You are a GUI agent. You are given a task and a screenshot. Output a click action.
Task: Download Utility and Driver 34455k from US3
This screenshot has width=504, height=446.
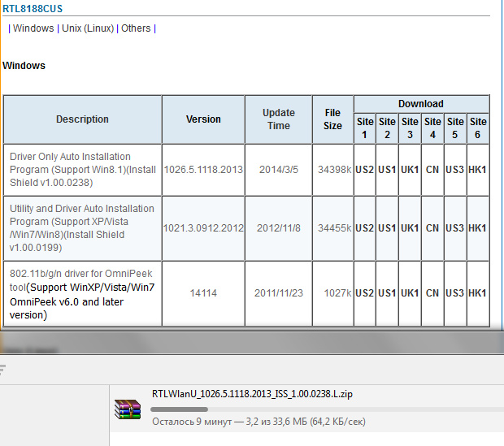(455, 227)
